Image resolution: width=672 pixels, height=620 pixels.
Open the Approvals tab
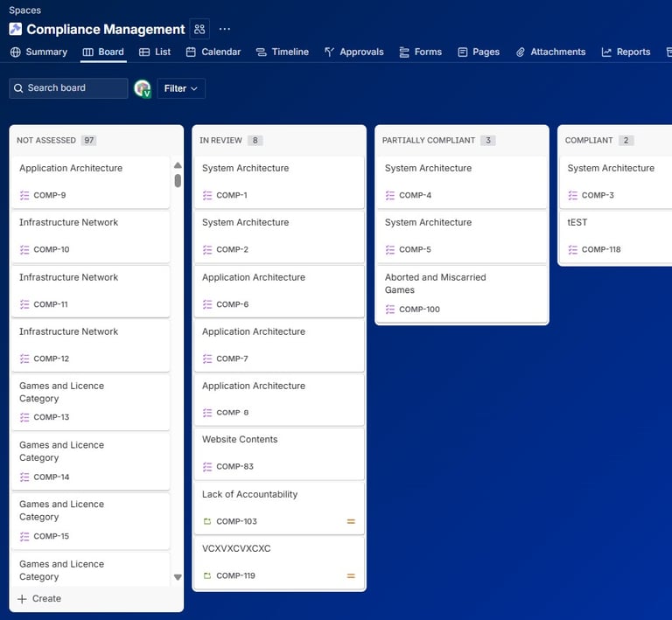[x=354, y=52]
